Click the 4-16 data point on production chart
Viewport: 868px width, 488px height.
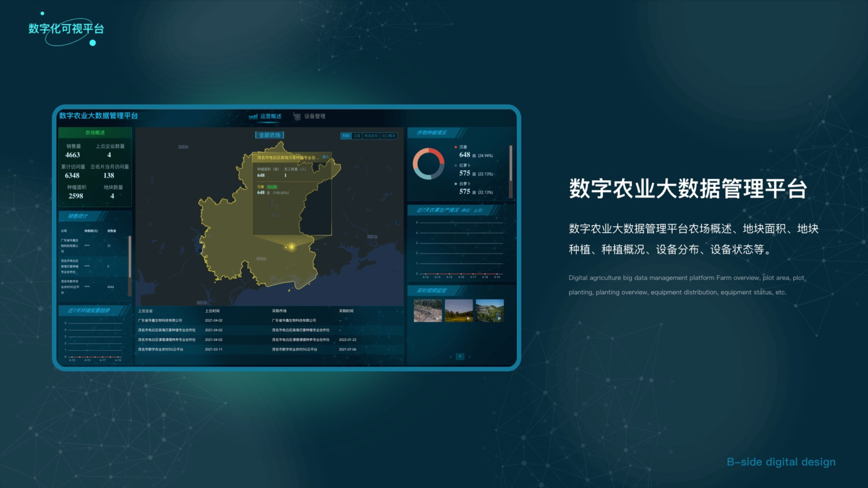click(461, 274)
